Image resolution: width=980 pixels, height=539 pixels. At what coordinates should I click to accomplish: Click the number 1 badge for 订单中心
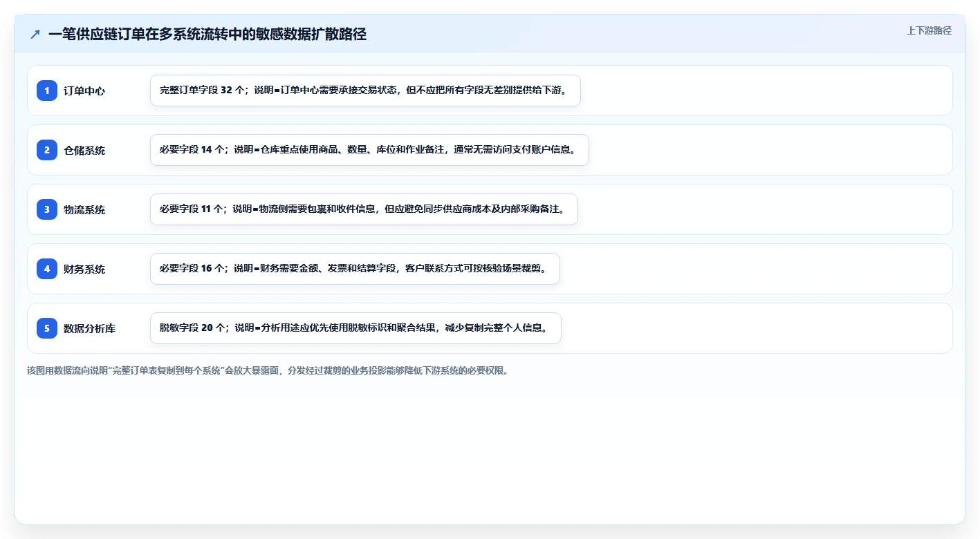[47, 91]
